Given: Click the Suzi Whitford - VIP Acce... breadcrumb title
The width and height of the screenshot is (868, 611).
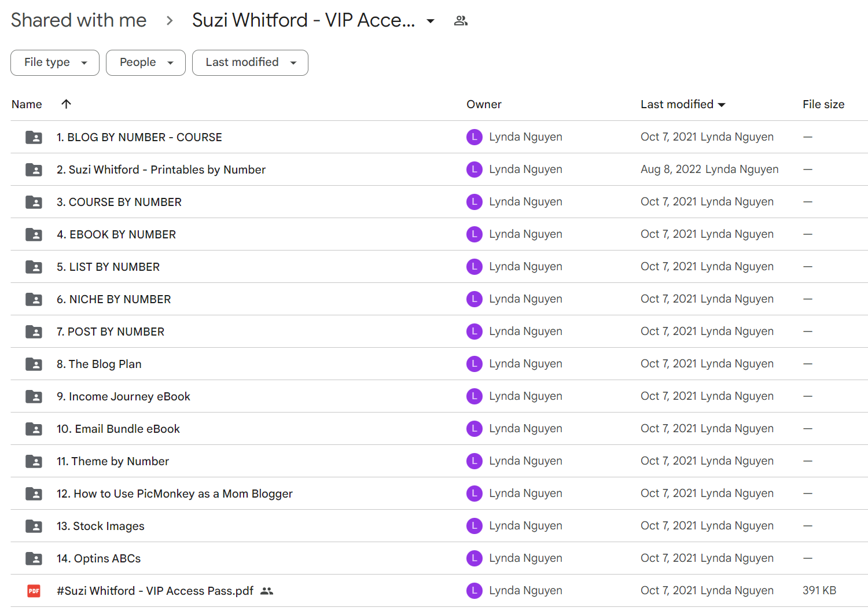Looking at the screenshot, I should coord(303,20).
